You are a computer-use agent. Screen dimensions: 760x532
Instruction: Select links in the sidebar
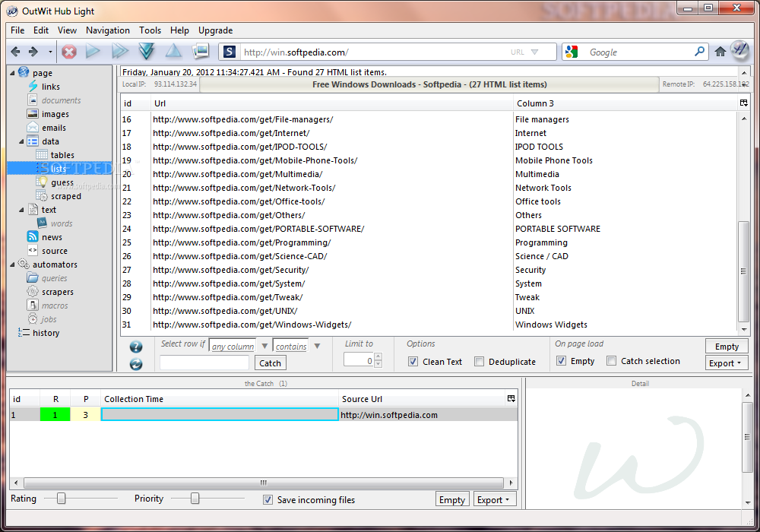[50, 87]
